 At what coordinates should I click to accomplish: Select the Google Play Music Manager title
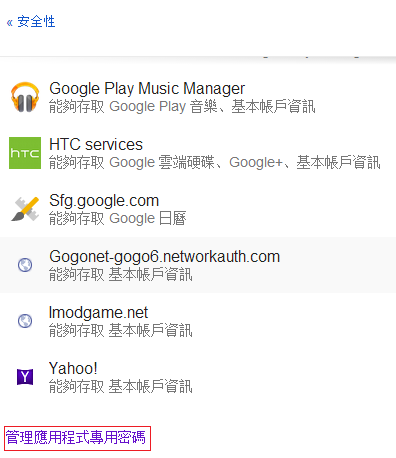pyautogui.click(x=147, y=89)
